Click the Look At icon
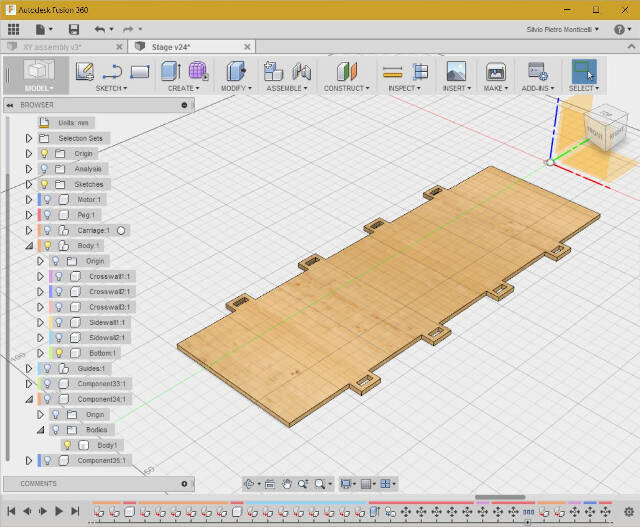 point(270,484)
